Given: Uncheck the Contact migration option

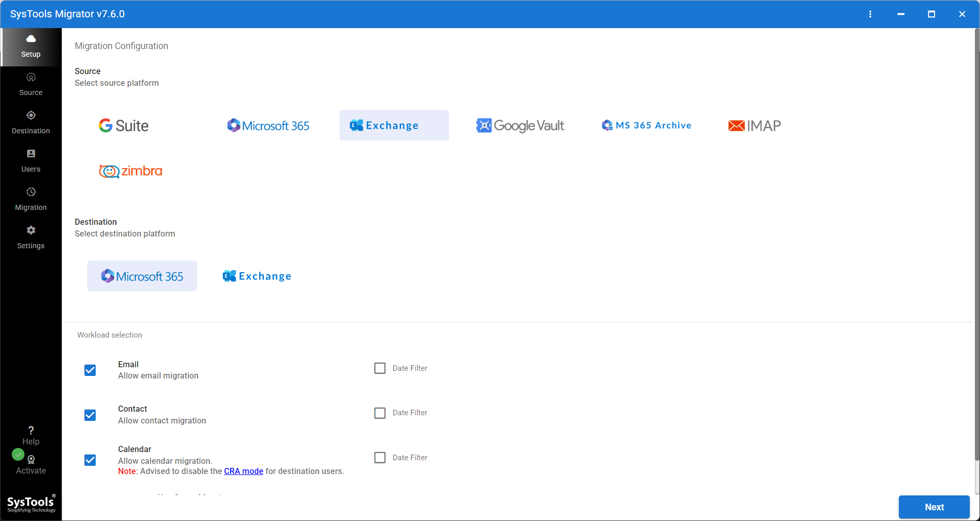Looking at the screenshot, I should [90, 415].
